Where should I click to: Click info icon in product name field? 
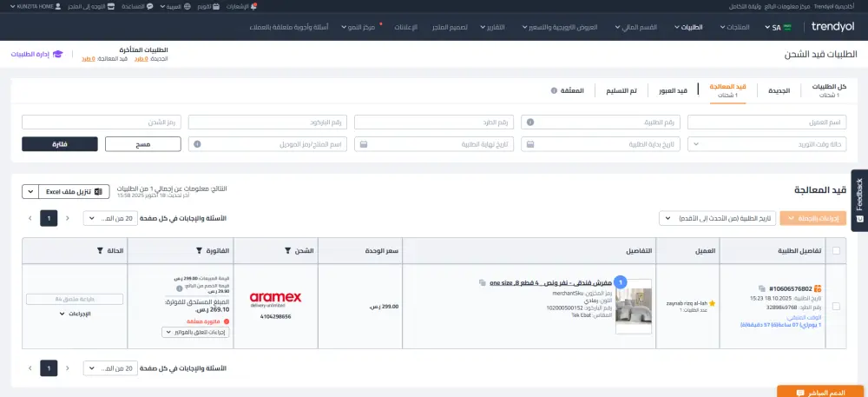[197, 144]
